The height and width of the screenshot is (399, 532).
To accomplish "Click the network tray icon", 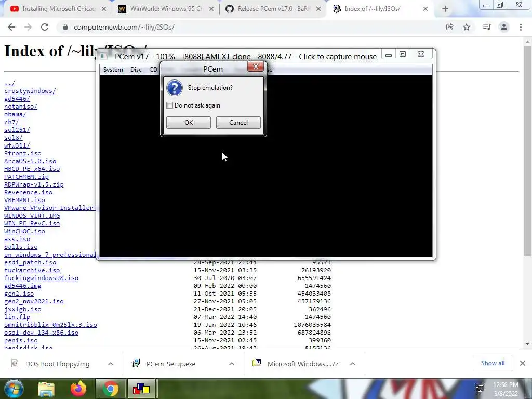I will click(480, 389).
